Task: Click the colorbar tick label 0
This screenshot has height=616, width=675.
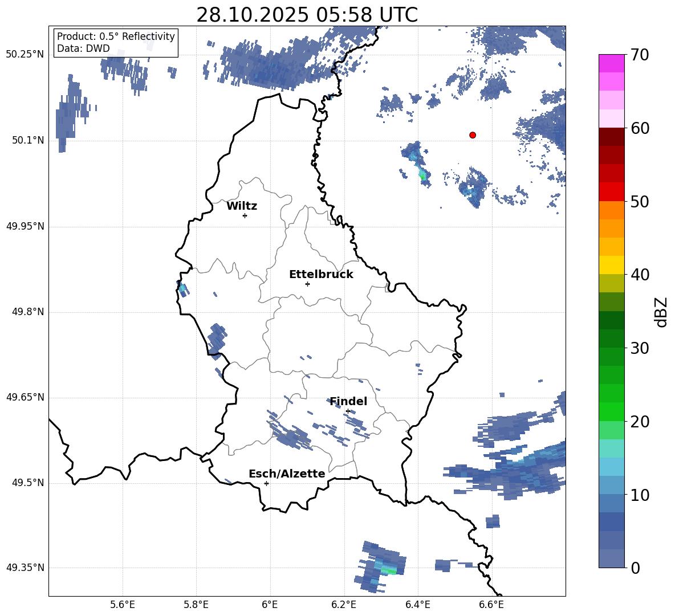Action: pyautogui.click(x=635, y=568)
